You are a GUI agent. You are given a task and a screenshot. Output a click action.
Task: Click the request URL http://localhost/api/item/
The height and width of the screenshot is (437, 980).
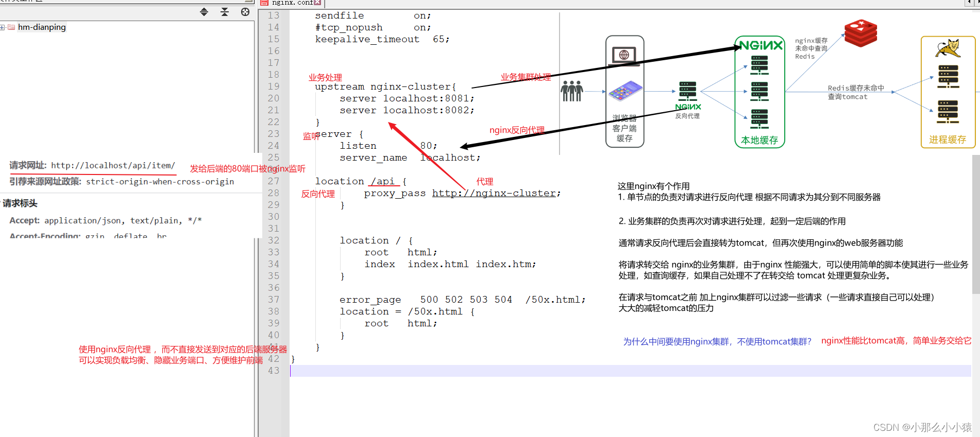tap(113, 165)
